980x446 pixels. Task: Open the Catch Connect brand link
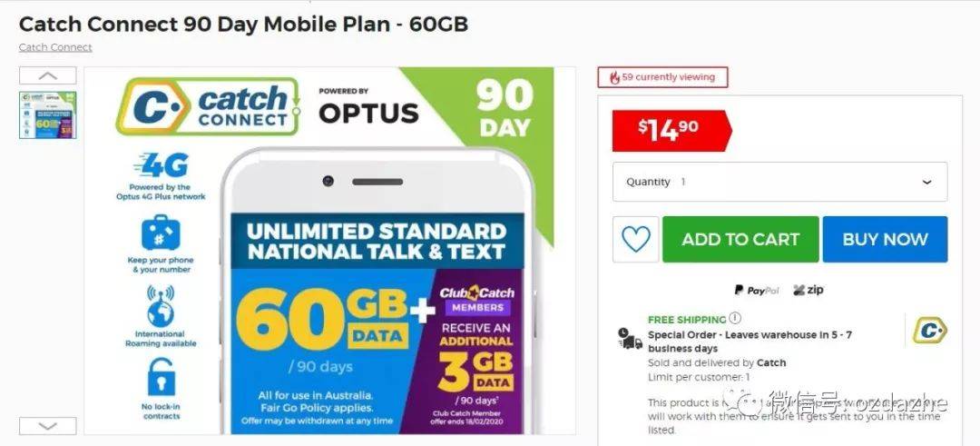55,47
